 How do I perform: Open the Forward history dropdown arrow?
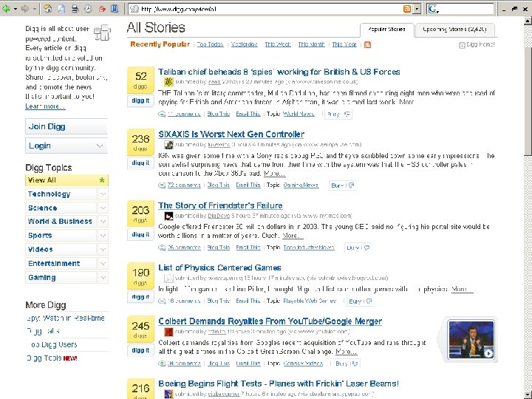35,9
